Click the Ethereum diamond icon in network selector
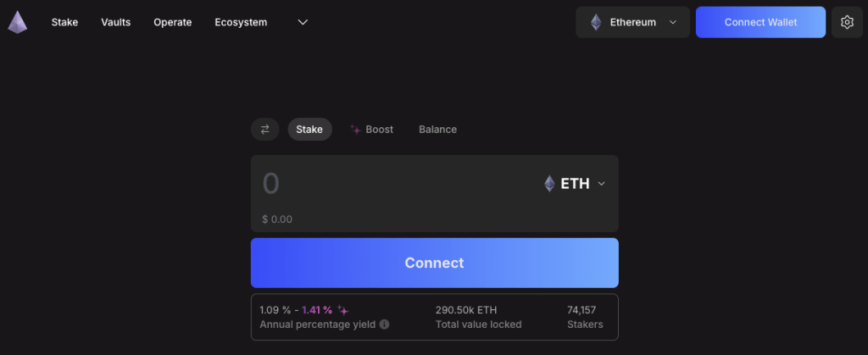The width and height of the screenshot is (868, 355). click(596, 22)
